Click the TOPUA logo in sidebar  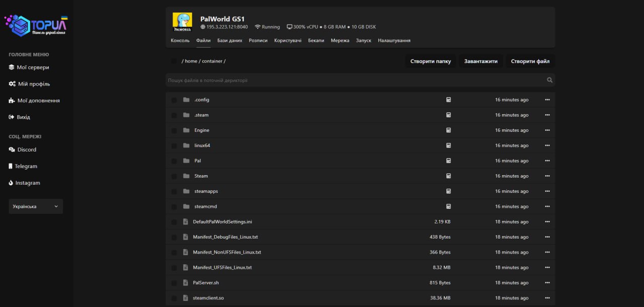click(x=36, y=25)
